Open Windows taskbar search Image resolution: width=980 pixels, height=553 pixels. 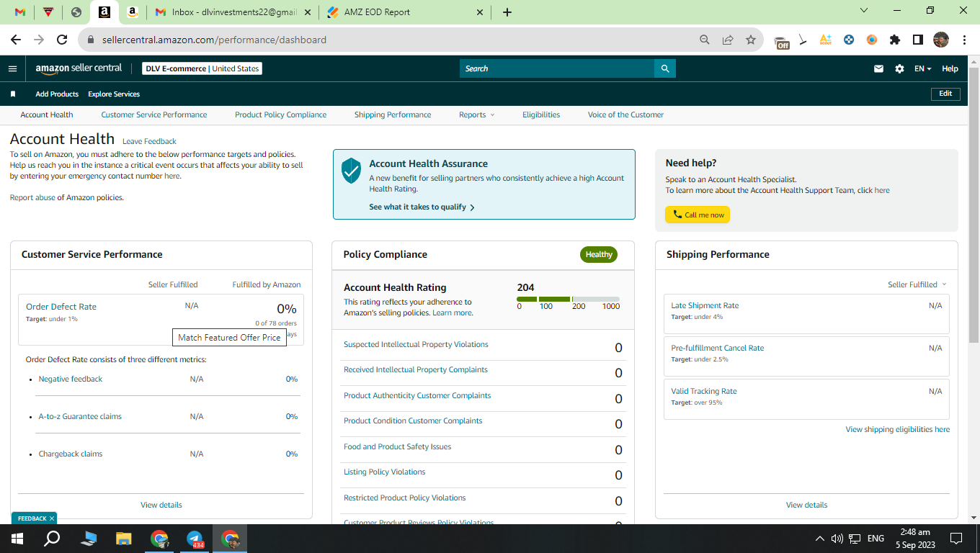(x=52, y=539)
